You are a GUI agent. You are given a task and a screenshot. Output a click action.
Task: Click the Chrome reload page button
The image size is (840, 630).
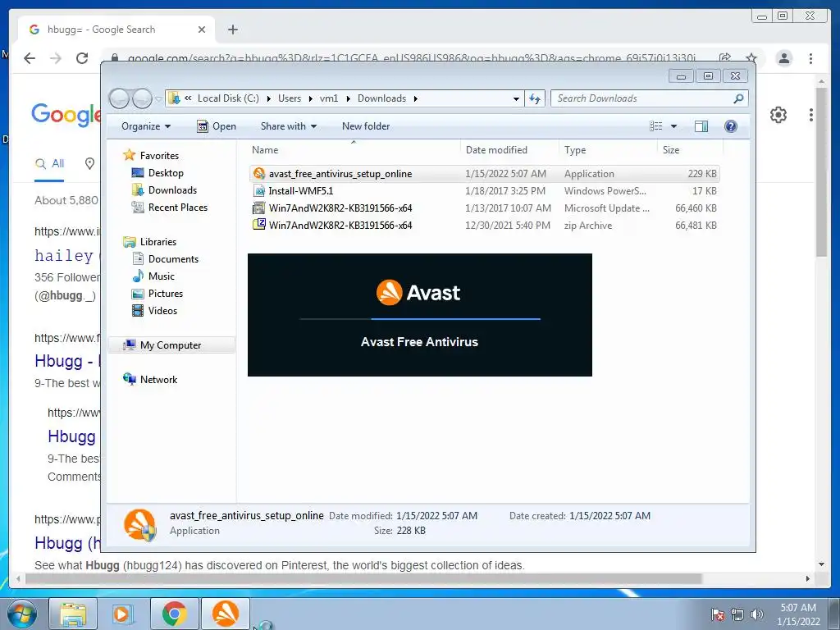click(82, 58)
